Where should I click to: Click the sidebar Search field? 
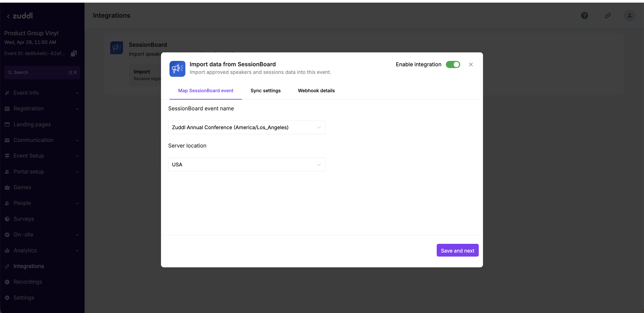[x=42, y=72]
